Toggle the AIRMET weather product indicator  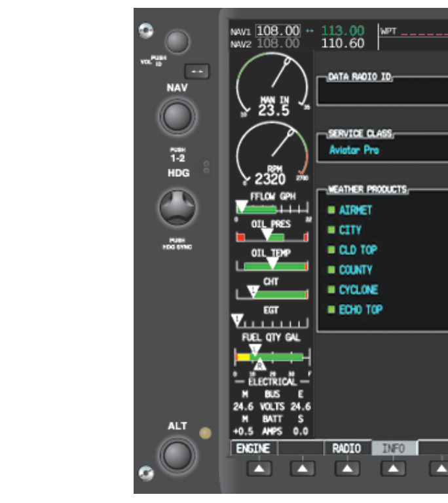tap(331, 210)
